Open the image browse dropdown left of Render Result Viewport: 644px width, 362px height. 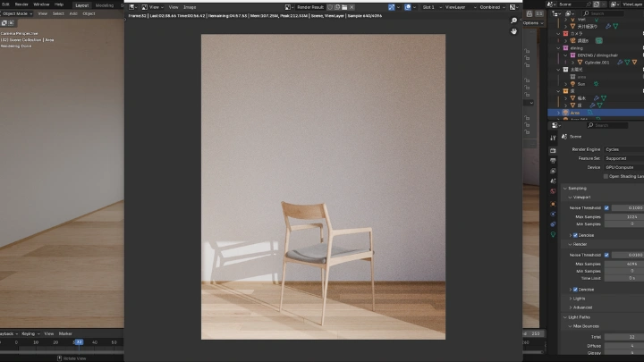click(x=289, y=7)
